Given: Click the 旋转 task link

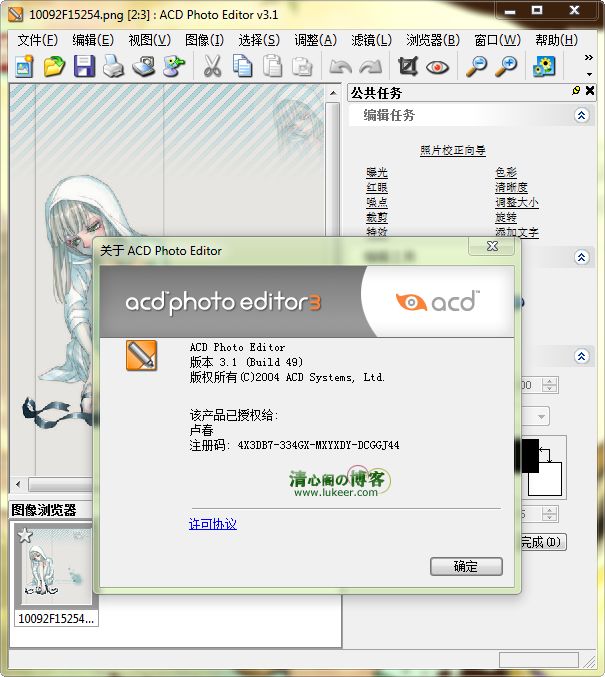Looking at the screenshot, I should point(506,217).
